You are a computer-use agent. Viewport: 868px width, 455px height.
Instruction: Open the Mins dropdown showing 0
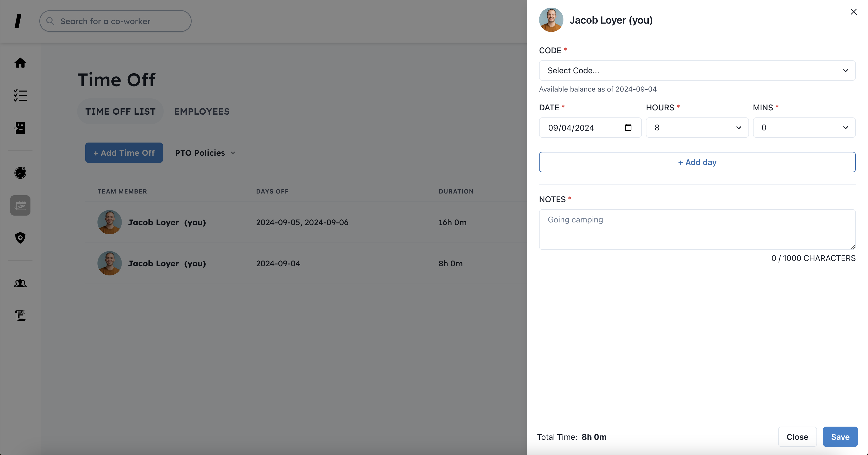804,128
